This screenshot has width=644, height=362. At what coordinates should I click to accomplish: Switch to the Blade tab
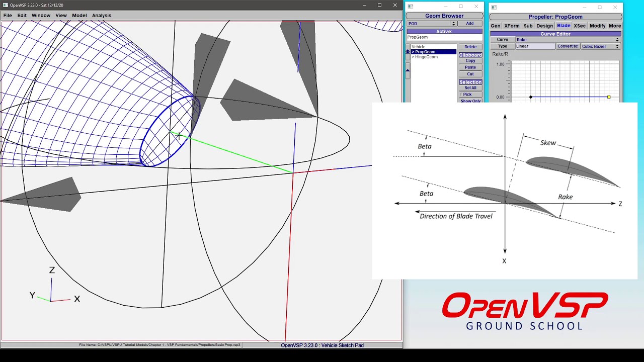coord(563,26)
